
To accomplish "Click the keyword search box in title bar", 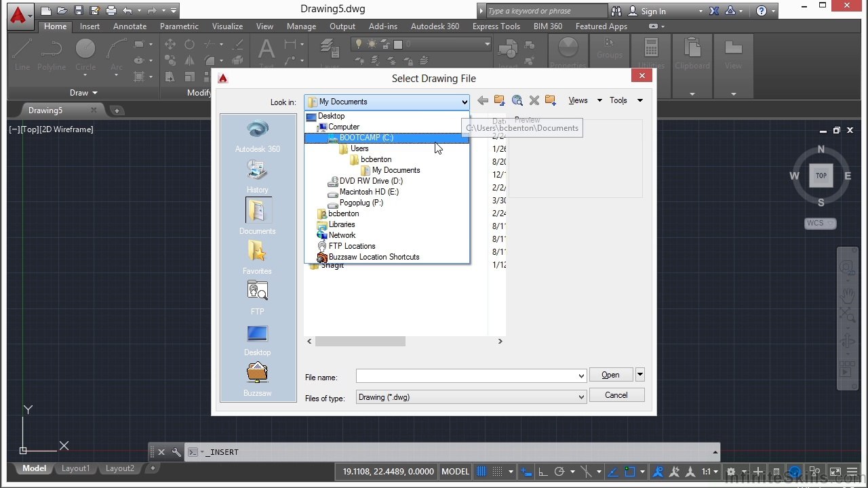I will coord(547,11).
